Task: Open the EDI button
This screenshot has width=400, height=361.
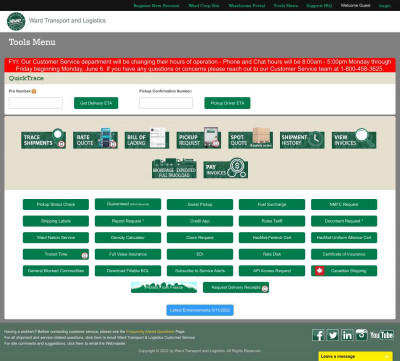Action: tap(200, 254)
